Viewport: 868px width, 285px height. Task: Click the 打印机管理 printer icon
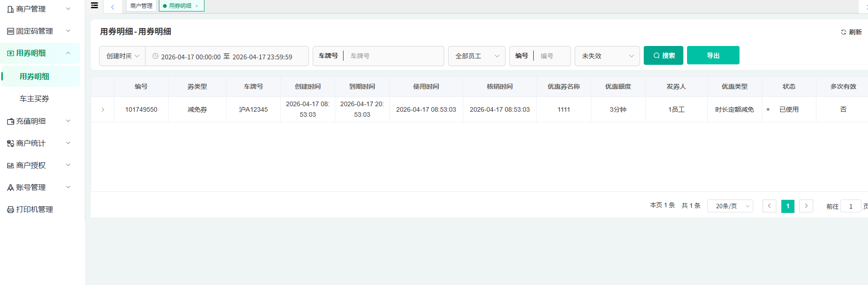click(11, 210)
